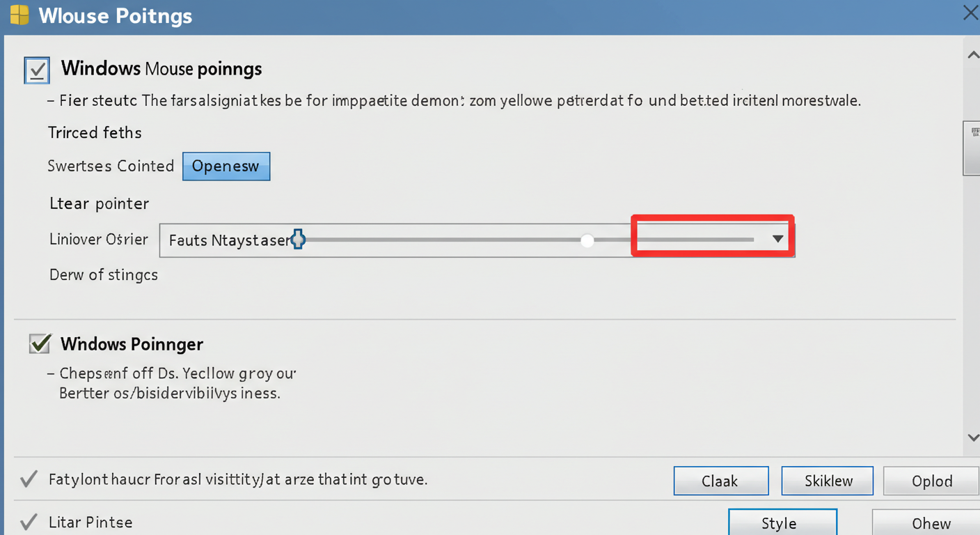Click the Windows logo icon in the title bar
Viewport: 980px width, 535px height.
click(20, 14)
